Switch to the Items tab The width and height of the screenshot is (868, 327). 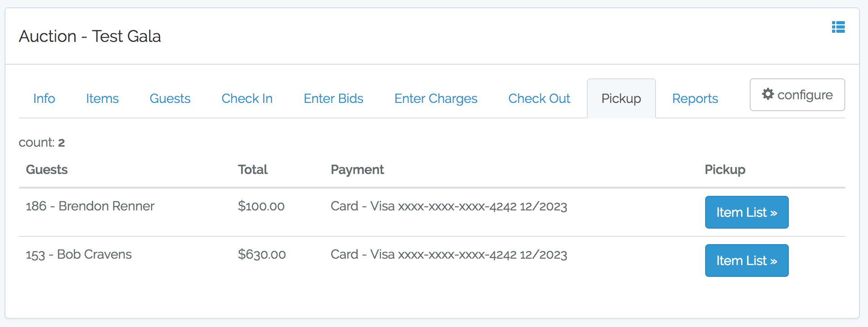102,98
